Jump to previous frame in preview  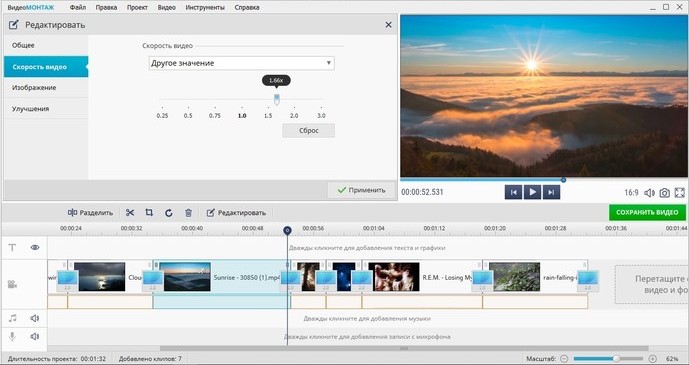(513, 192)
